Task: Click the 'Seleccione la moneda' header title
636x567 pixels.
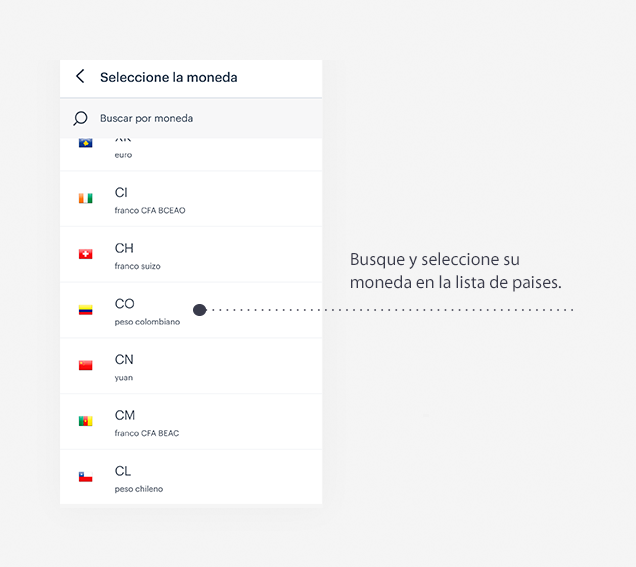Action: pos(169,77)
